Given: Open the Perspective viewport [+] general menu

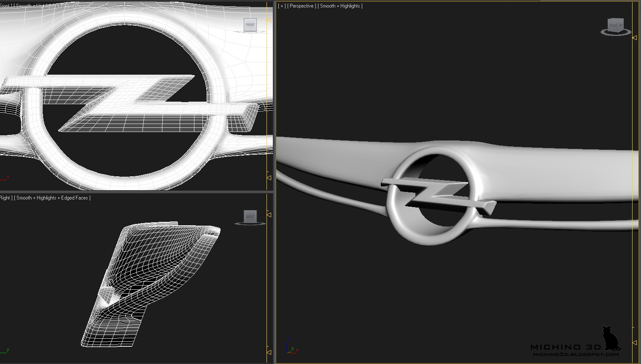Looking at the screenshot, I should click(x=282, y=6).
